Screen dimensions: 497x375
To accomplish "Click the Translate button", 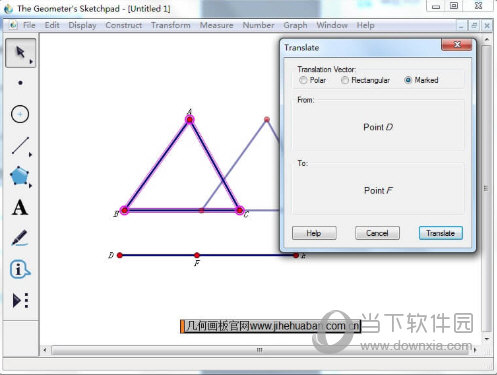I will [x=441, y=233].
